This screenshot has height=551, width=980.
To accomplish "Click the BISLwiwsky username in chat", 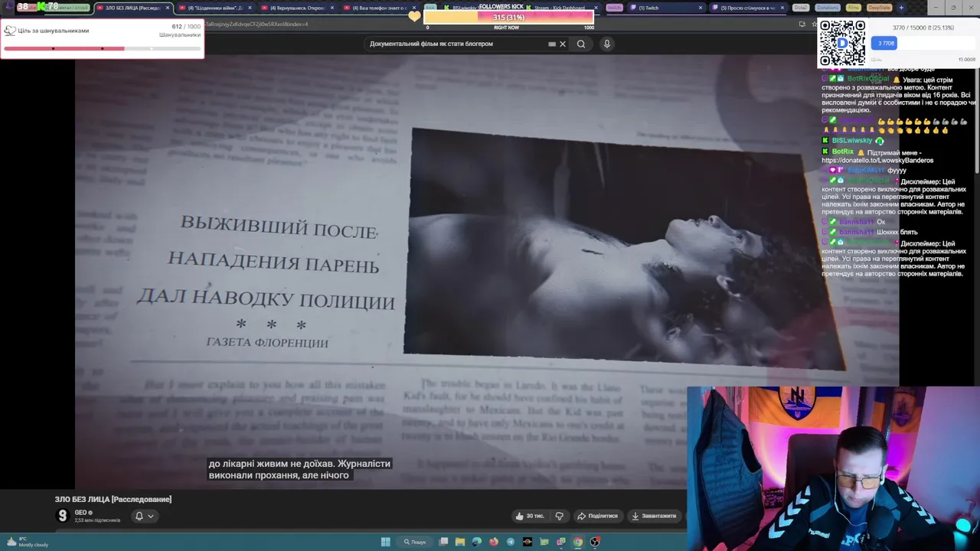I will [x=852, y=141].
